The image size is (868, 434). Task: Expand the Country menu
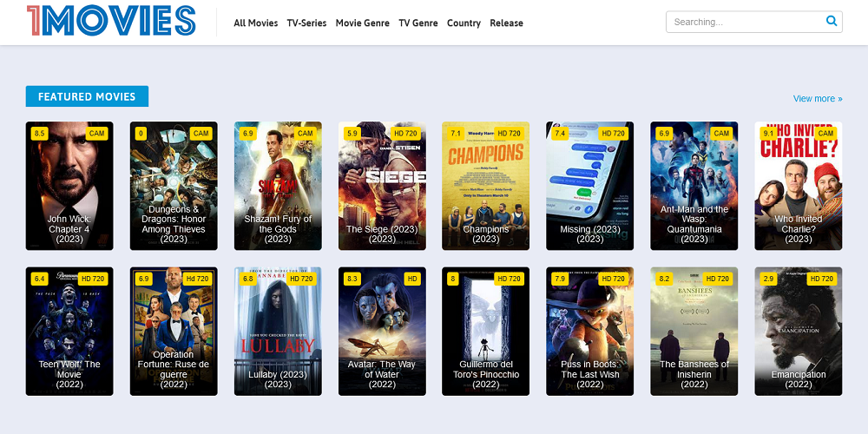coord(464,23)
